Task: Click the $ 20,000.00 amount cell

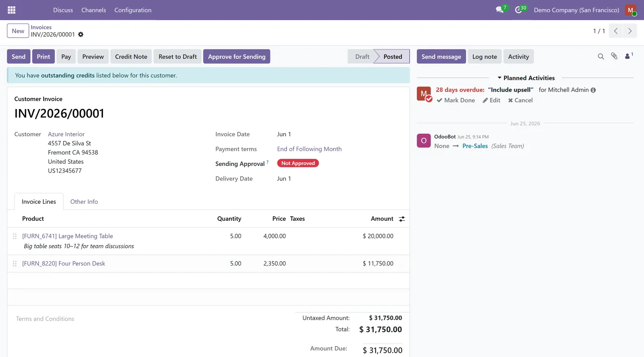Action: [x=378, y=236]
